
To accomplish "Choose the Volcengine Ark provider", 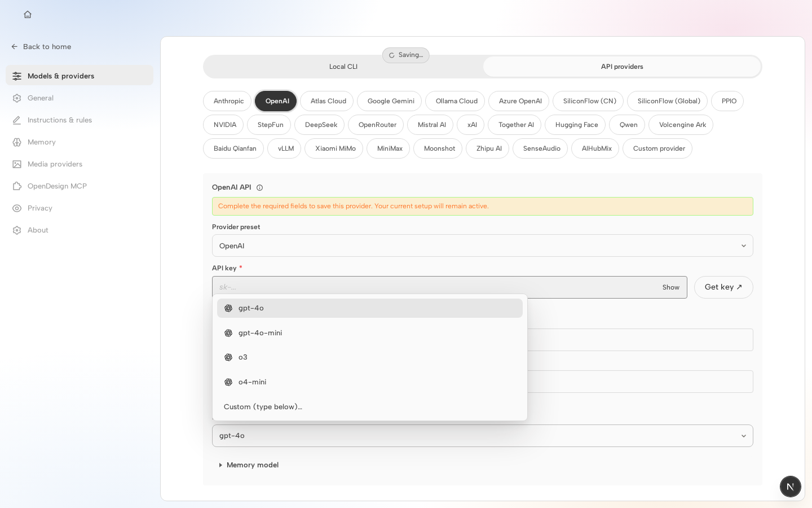I will tap(681, 125).
